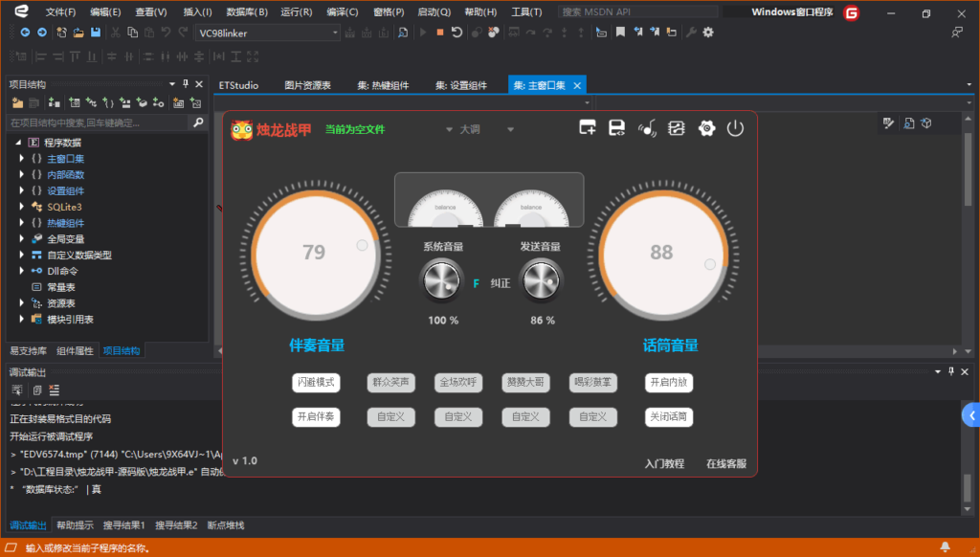Click the project structure search field
This screenshot has width=980, height=557.
tap(99, 123)
